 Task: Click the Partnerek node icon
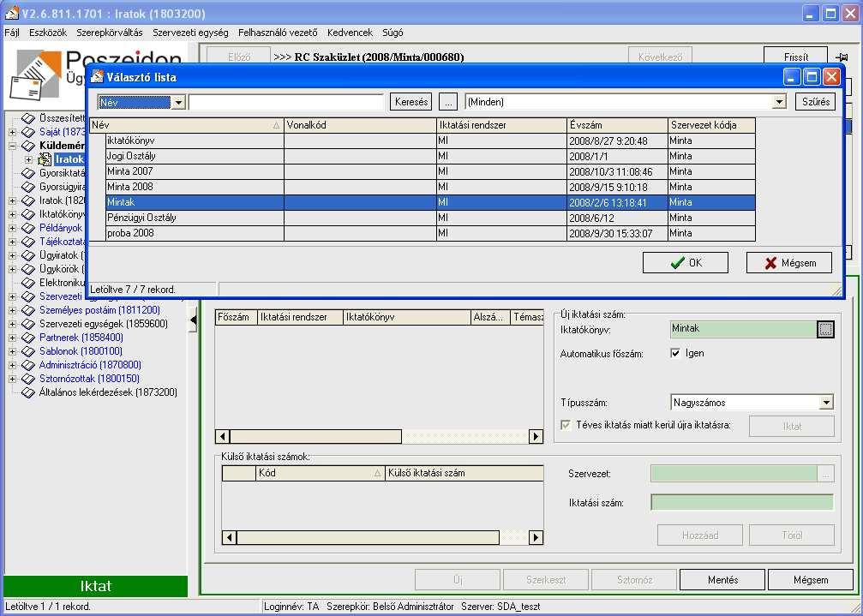[28, 338]
